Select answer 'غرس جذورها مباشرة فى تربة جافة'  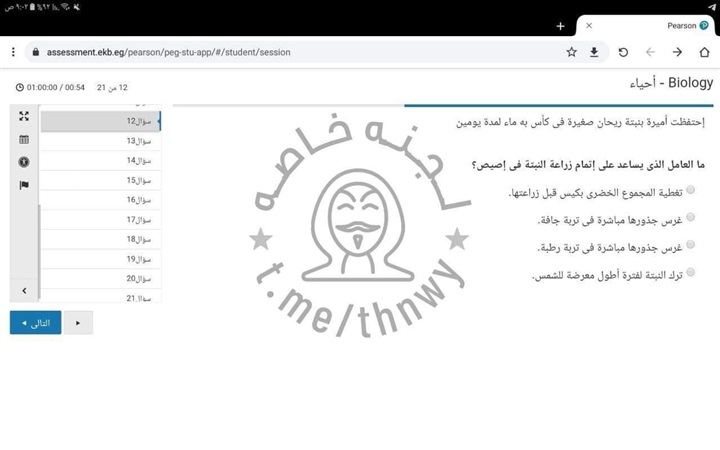click(691, 217)
